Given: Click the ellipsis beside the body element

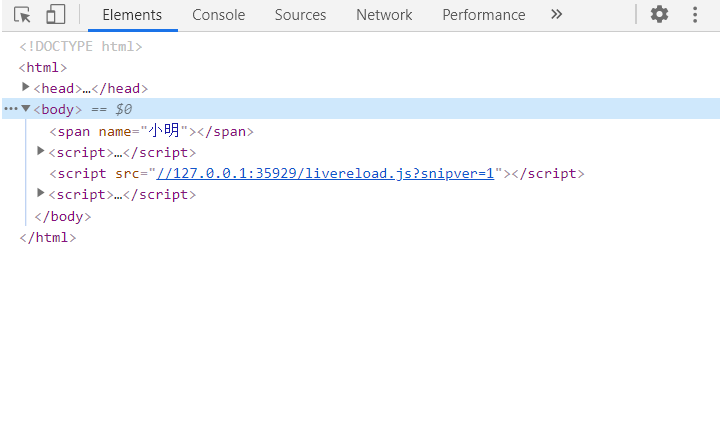Looking at the screenshot, I should pos(10,109).
